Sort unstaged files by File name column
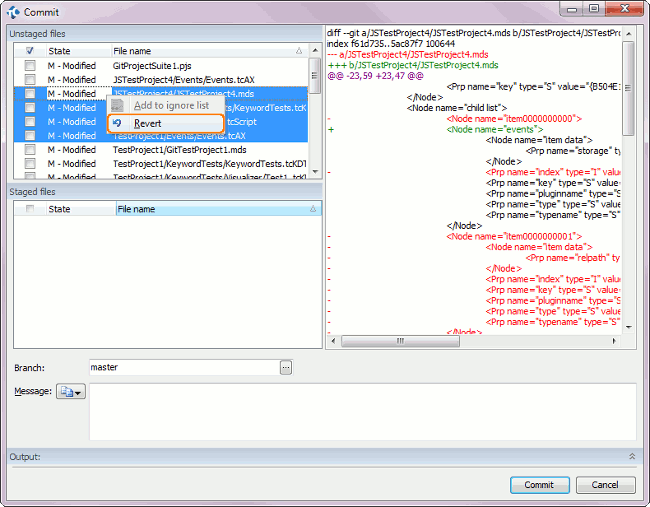The height and width of the screenshot is (507, 650). [209, 51]
